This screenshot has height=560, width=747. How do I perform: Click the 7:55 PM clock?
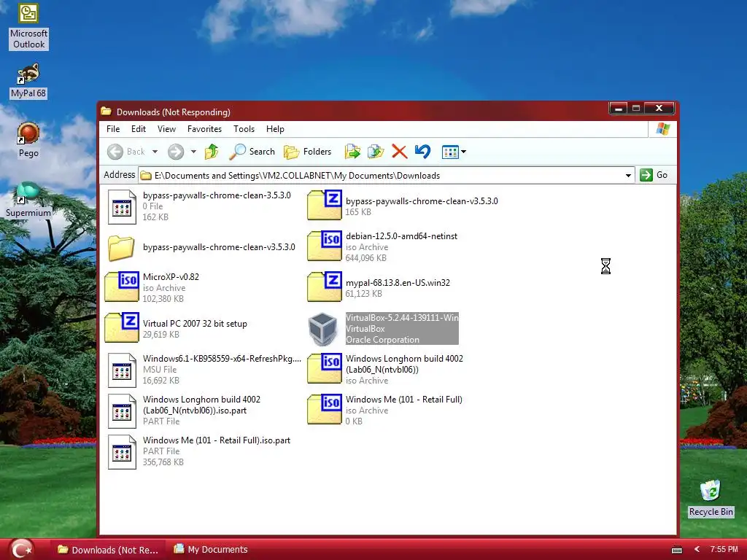tap(724, 550)
